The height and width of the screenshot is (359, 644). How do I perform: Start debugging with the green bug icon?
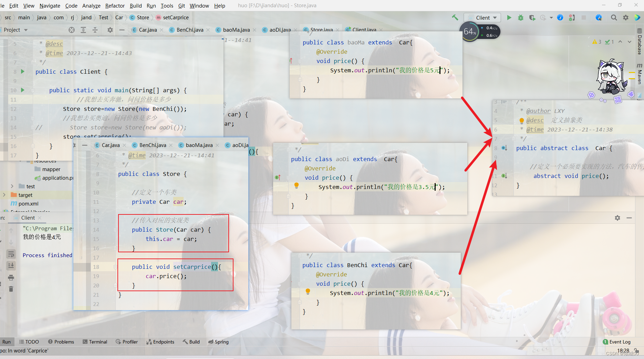click(521, 18)
